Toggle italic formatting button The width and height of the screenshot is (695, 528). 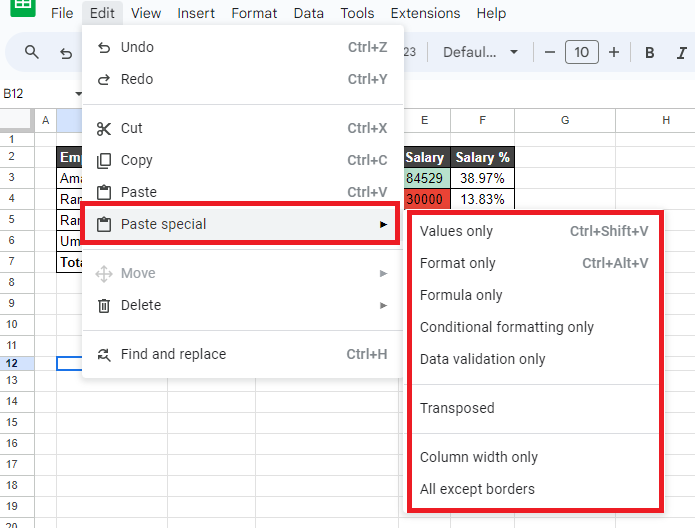tap(682, 53)
